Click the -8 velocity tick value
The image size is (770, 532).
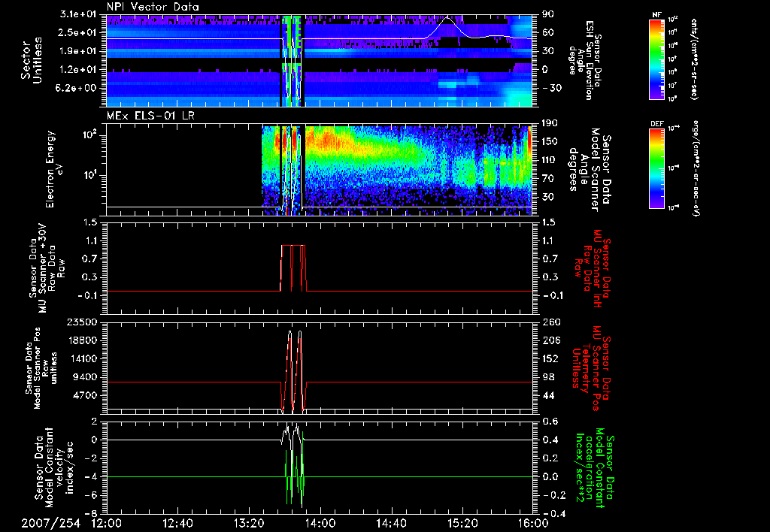click(92, 514)
